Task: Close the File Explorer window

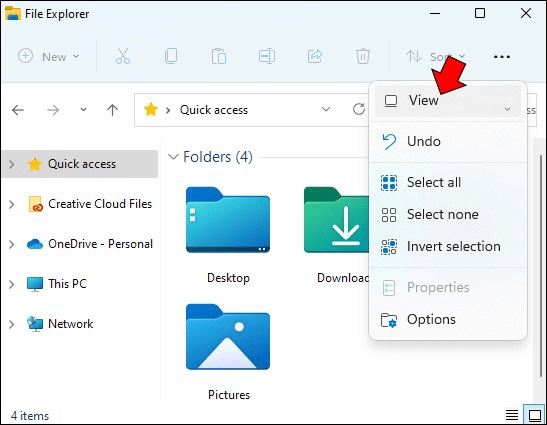Action: pos(526,13)
